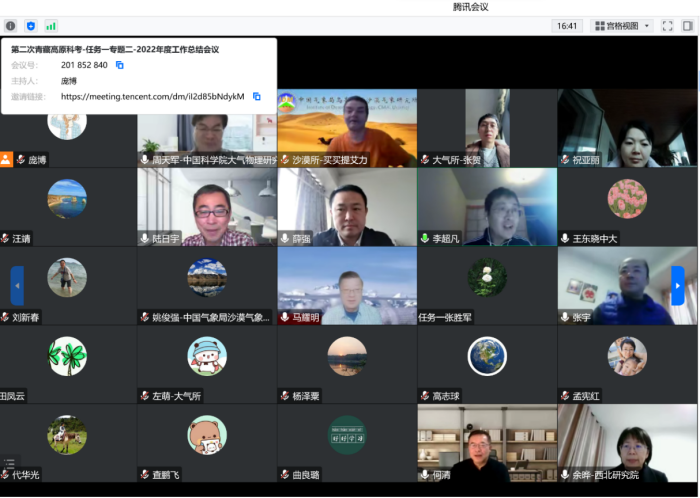The width and height of the screenshot is (700, 498).
Task: Select 陆日宇's video tile
Action: tap(207, 207)
